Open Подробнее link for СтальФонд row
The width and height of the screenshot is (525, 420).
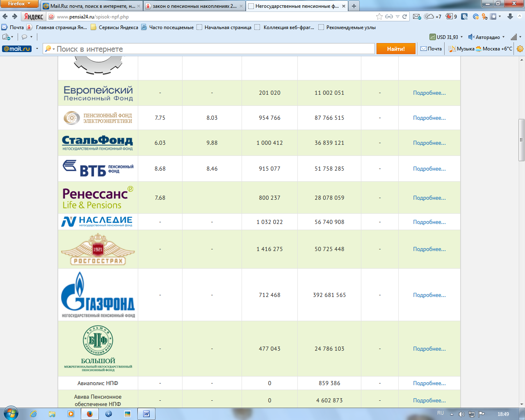429,143
